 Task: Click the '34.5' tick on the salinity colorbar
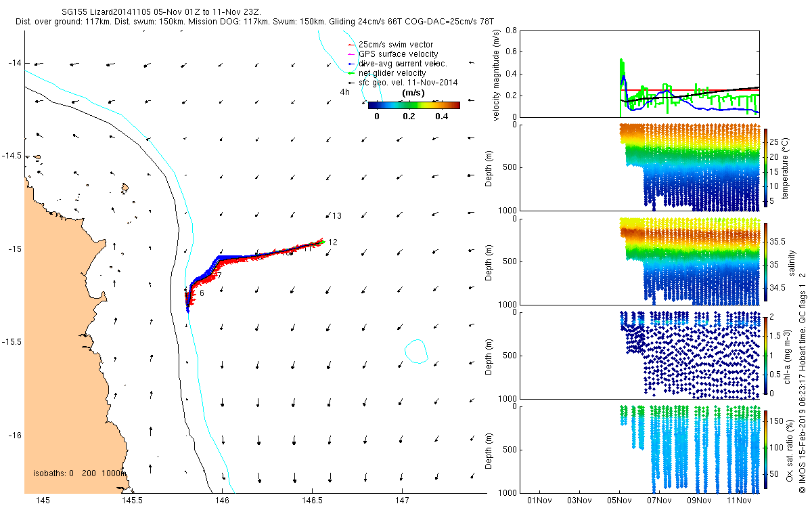(x=778, y=288)
